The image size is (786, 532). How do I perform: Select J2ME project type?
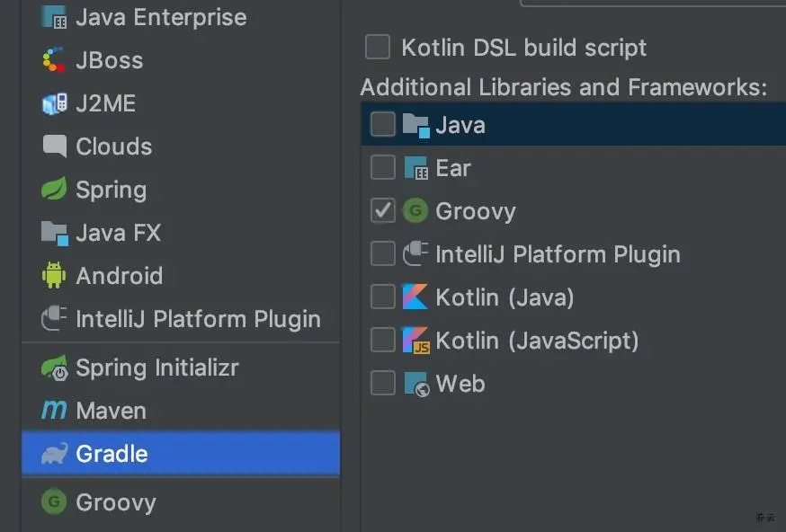(x=181, y=103)
